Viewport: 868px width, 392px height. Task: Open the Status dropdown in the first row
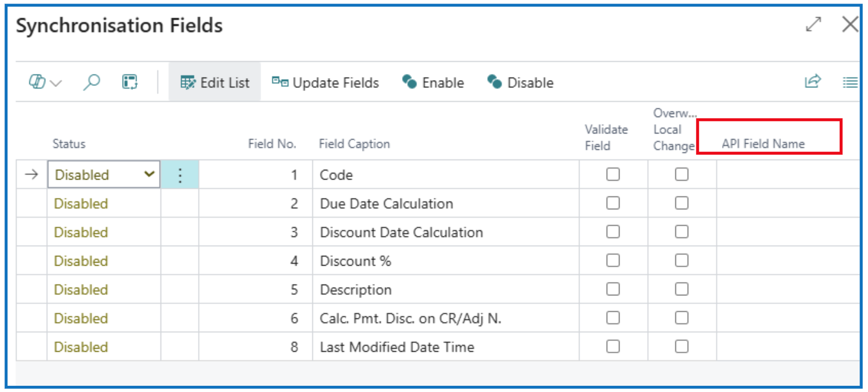pyautogui.click(x=149, y=174)
